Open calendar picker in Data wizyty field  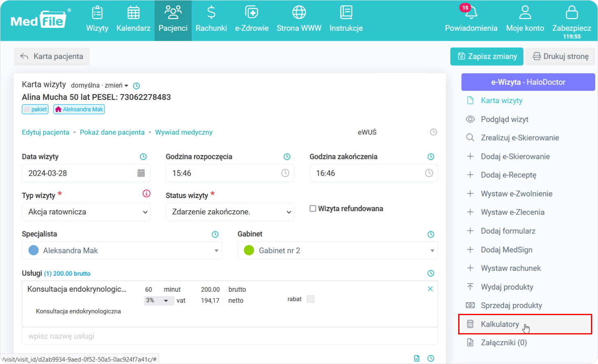pos(141,173)
